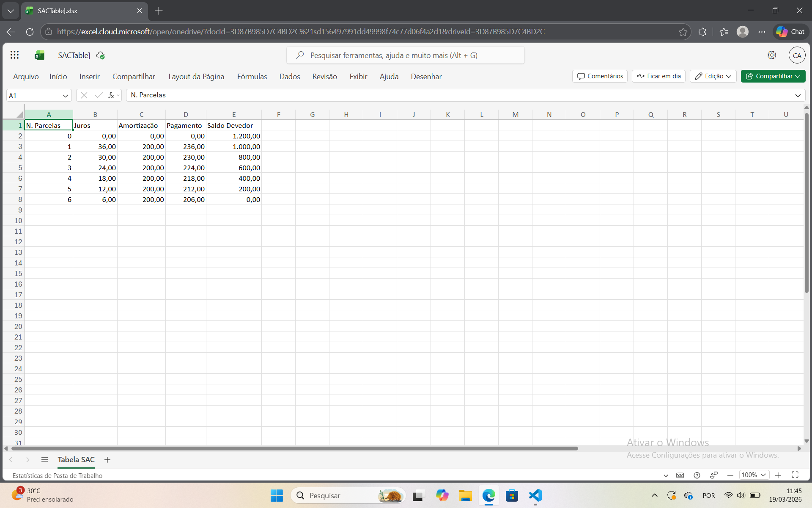Viewport: 812px width, 508px height.
Task: Click the search tools input box
Action: click(x=405, y=55)
